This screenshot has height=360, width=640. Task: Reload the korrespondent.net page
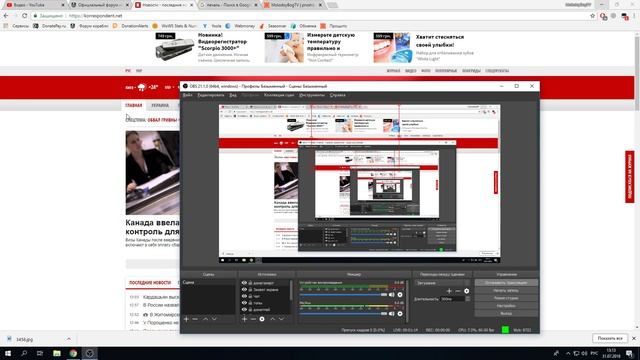point(24,16)
